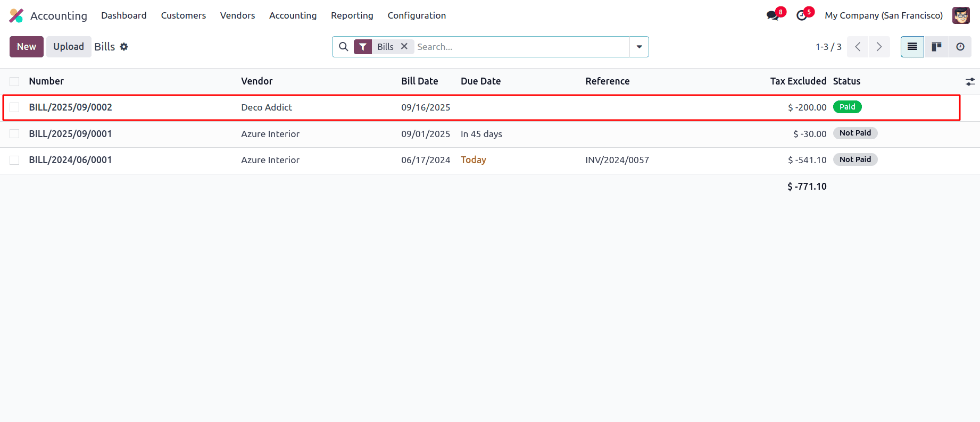This screenshot has height=422, width=980.
Task: Click Not Paid badge for BILL/2025/09/0001
Action: point(856,133)
